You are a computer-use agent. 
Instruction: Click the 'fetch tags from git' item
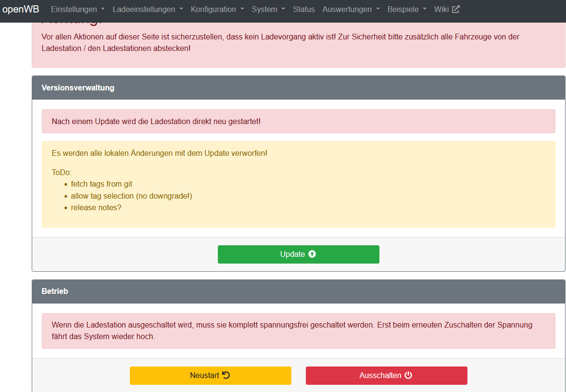click(101, 184)
